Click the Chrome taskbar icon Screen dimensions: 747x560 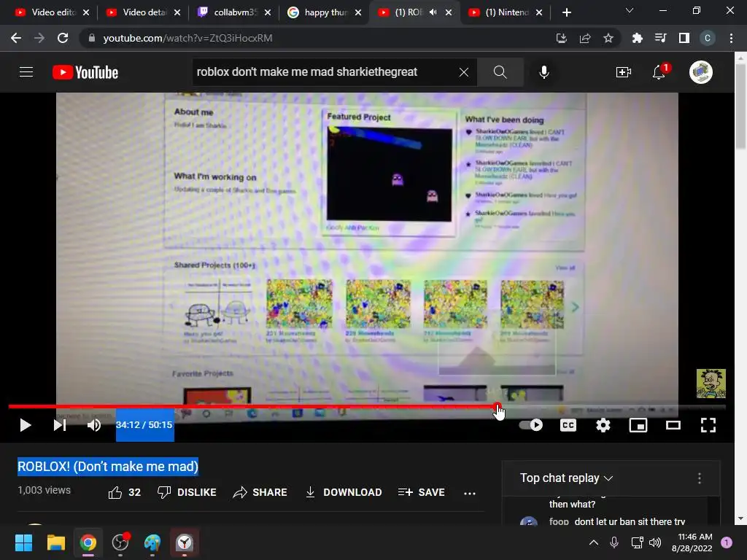88,542
